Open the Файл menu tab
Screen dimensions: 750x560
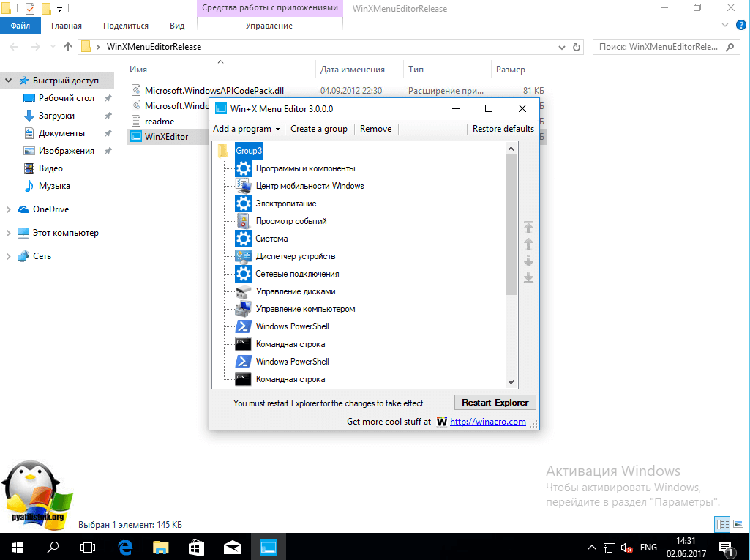20,26
